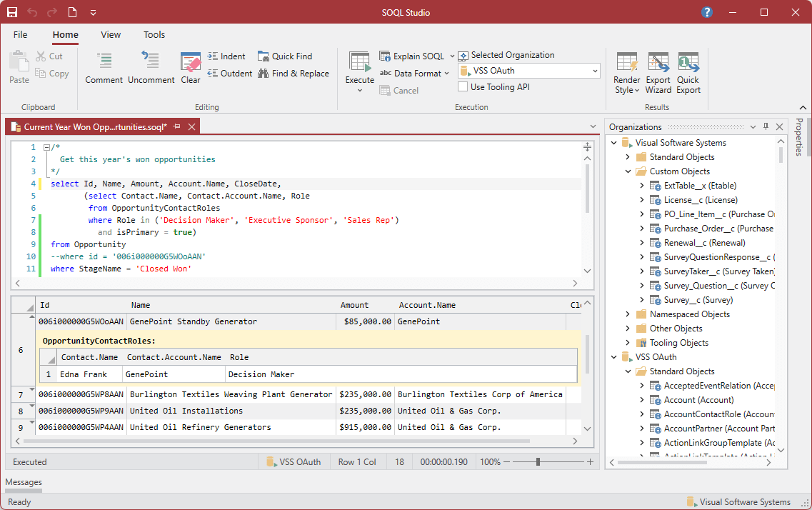Expand the Tooling Objects folder
This screenshot has height=510, width=812.
click(628, 343)
